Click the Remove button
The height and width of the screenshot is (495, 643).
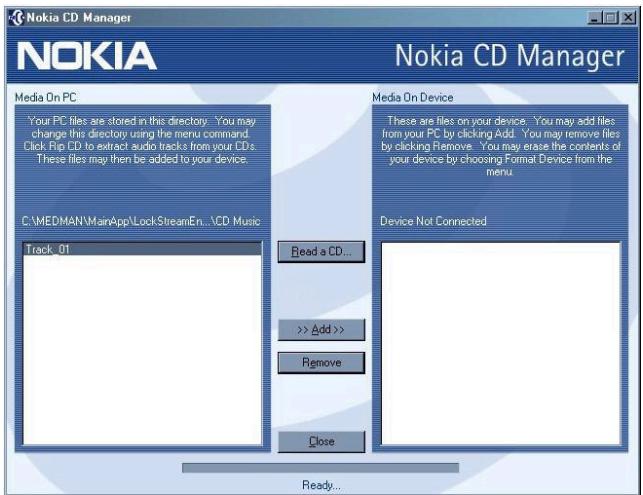(x=321, y=363)
